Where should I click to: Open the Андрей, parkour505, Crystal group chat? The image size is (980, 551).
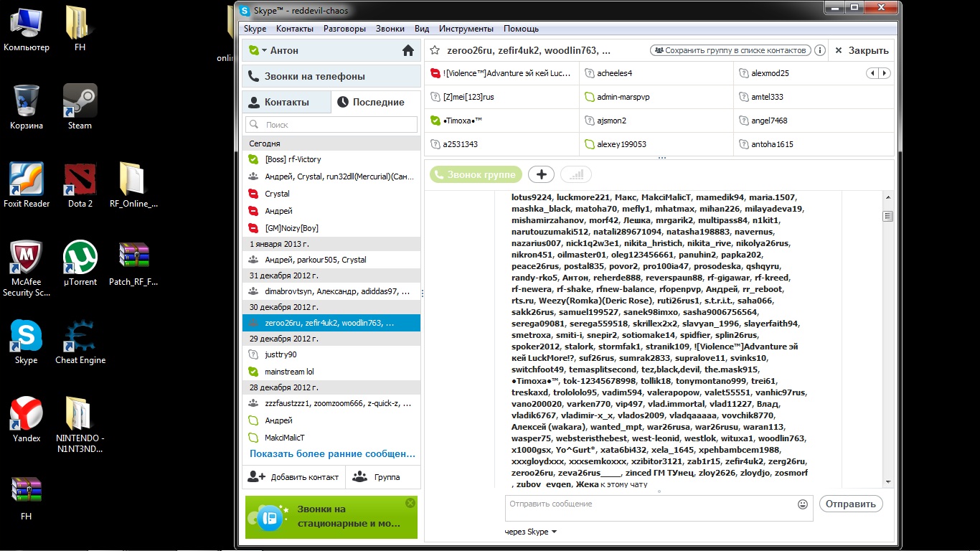click(x=331, y=260)
